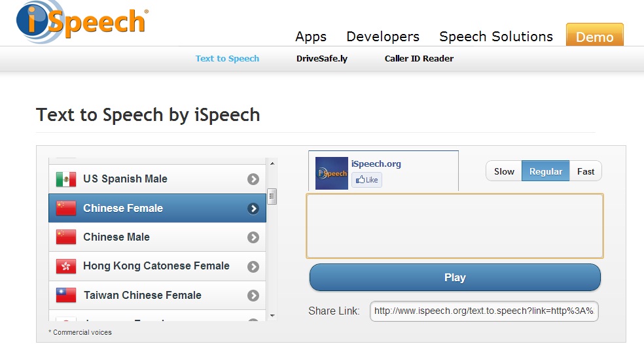Open the Developers menu

383,37
